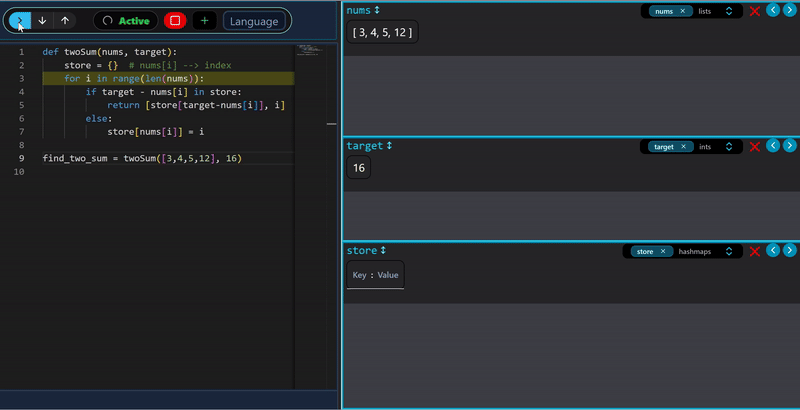The width and height of the screenshot is (800, 410).
Task: Stop execution with the red stop button
Action: pos(175,21)
